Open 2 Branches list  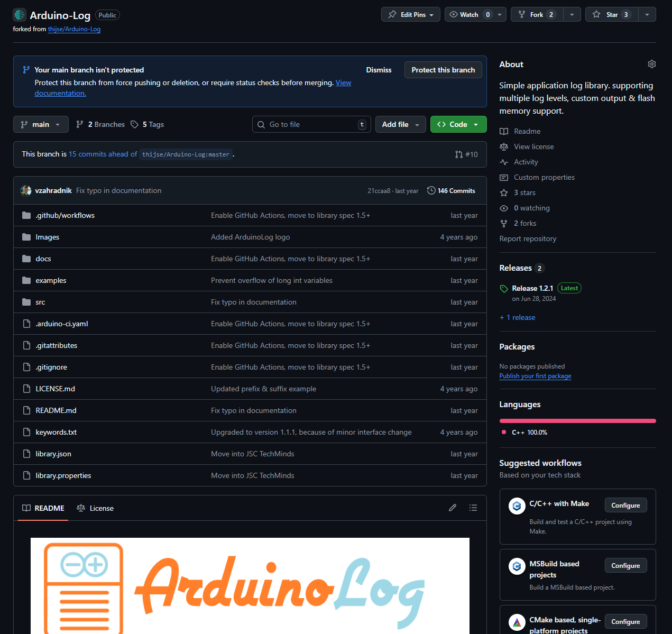pos(100,124)
